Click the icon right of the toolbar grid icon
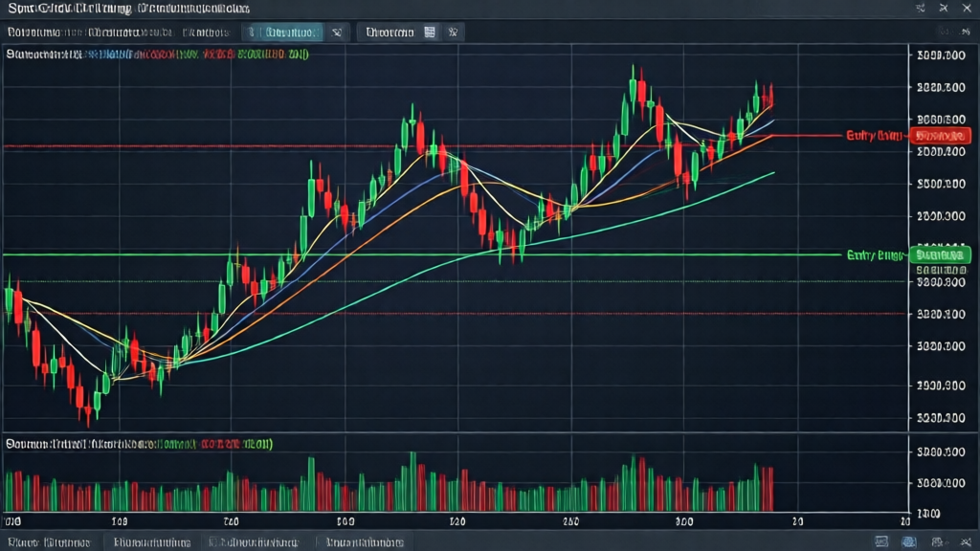 coord(454,32)
